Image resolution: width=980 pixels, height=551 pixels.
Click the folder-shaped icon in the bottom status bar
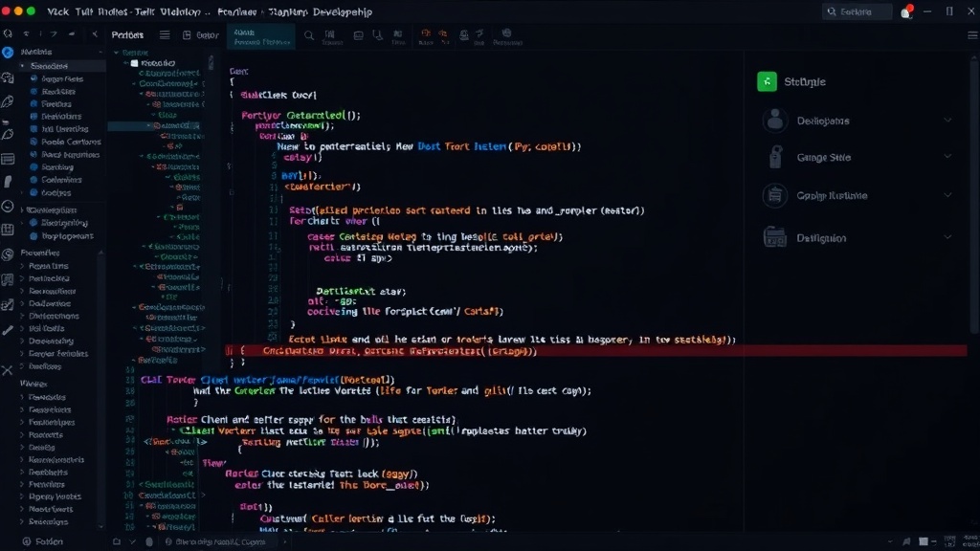pyautogui.click(x=116, y=541)
